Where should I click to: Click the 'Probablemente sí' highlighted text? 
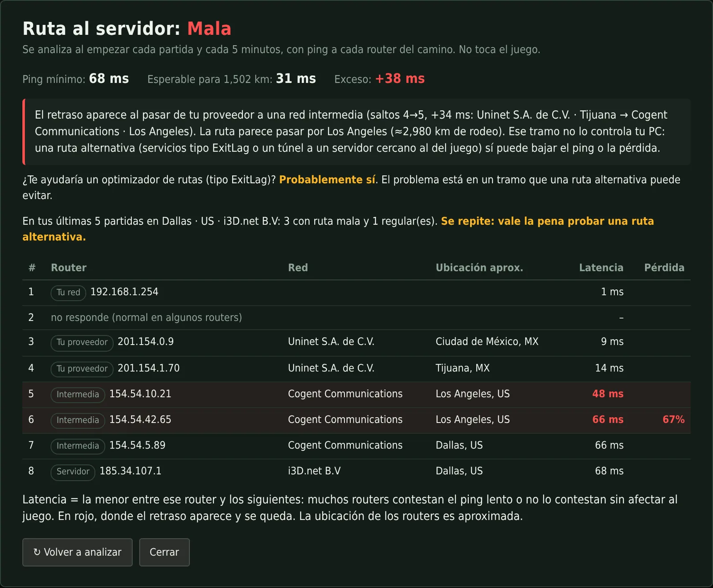(x=327, y=180)
